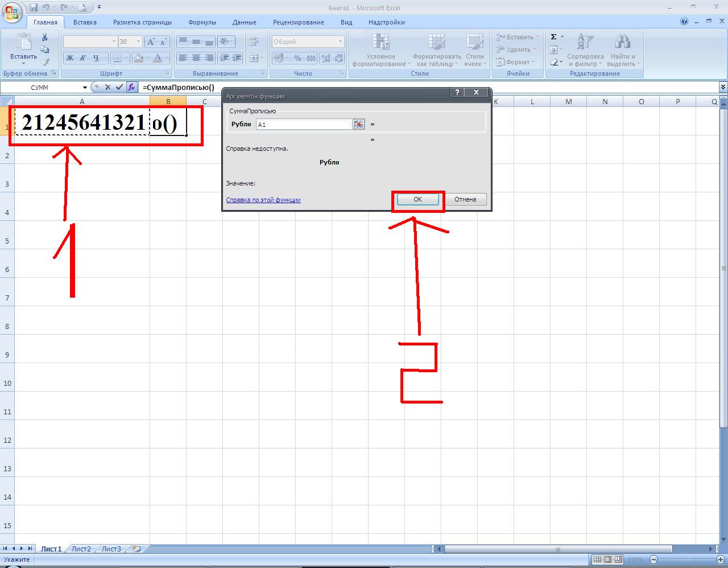Open the Customize Quick Access Toolbar dropdown
The image size is (728, 568).
point(100,7)
